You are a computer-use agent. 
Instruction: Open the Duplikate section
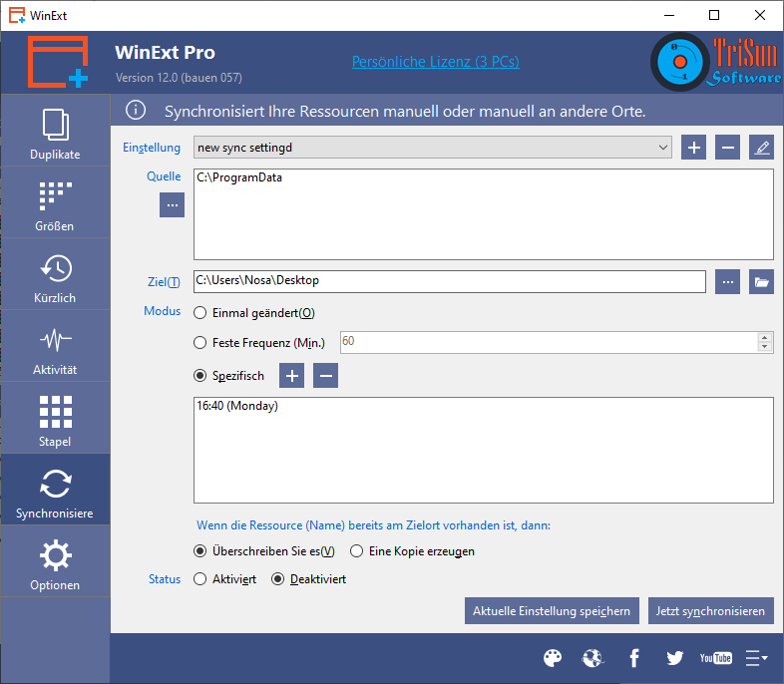coord(55,131)
